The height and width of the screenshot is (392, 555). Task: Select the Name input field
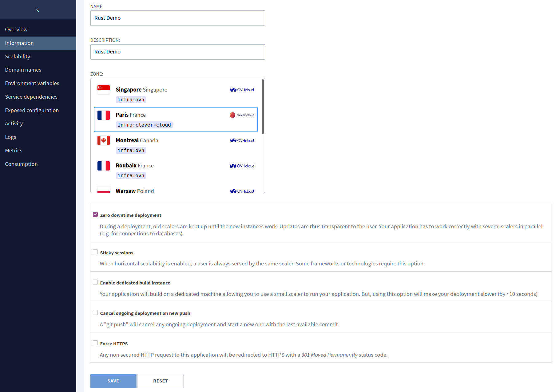click(x=177, y=18)
